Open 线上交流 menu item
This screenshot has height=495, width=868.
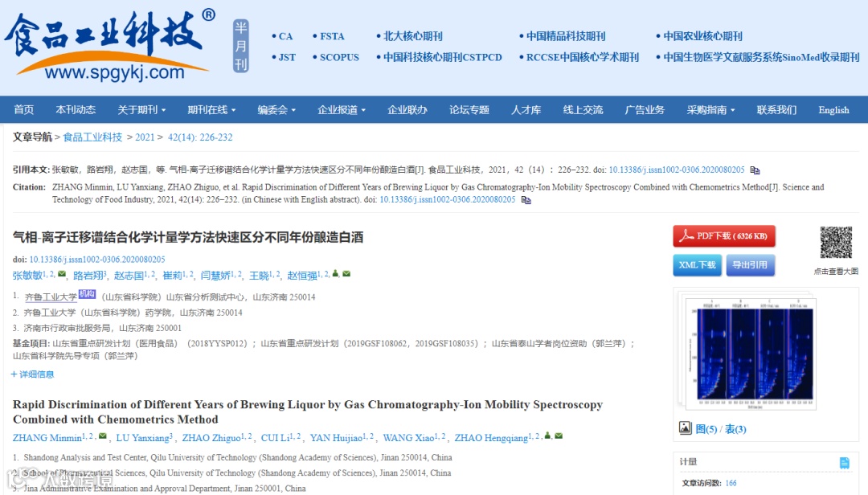[583, 109]
